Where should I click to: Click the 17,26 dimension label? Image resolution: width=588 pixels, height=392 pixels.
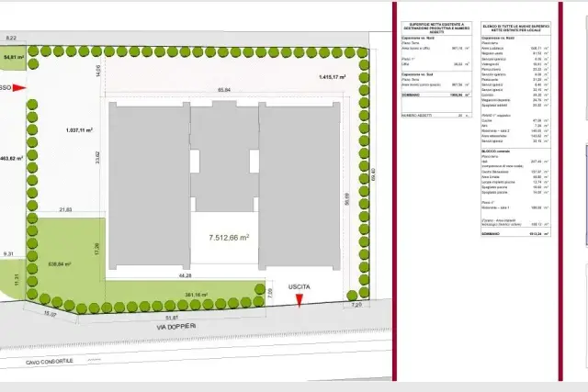[97, 249]
